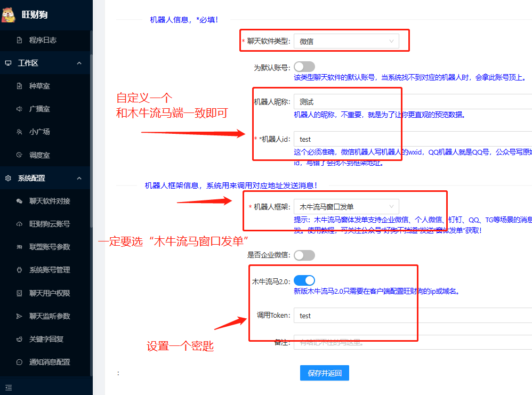This screenshot has height=395, width=532.
Task: Click the sidebar collapse icon at bottom
Action: tap(9, 387)
